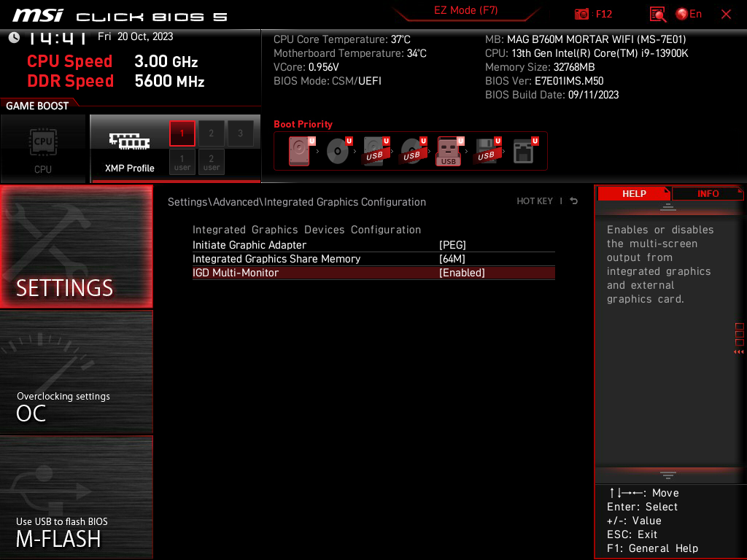Select the Integrated Graphics Share Memory label

tap(276, 259)
